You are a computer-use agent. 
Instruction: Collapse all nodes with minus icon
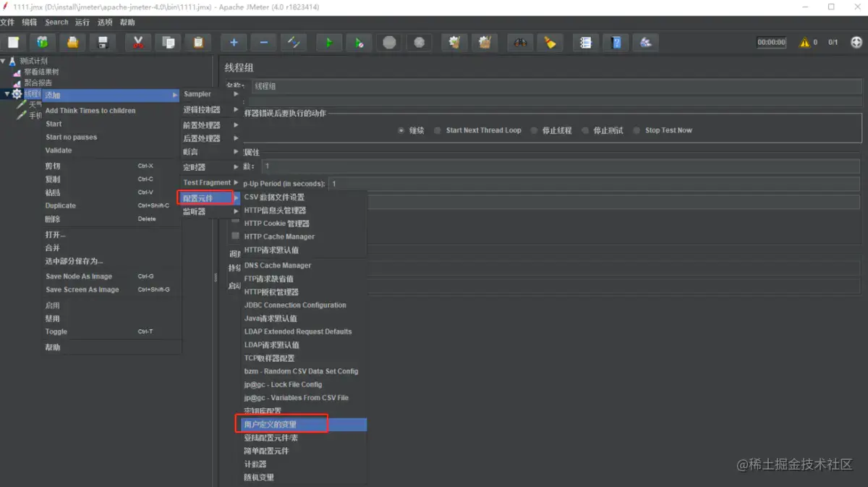(x=263, y=42)
